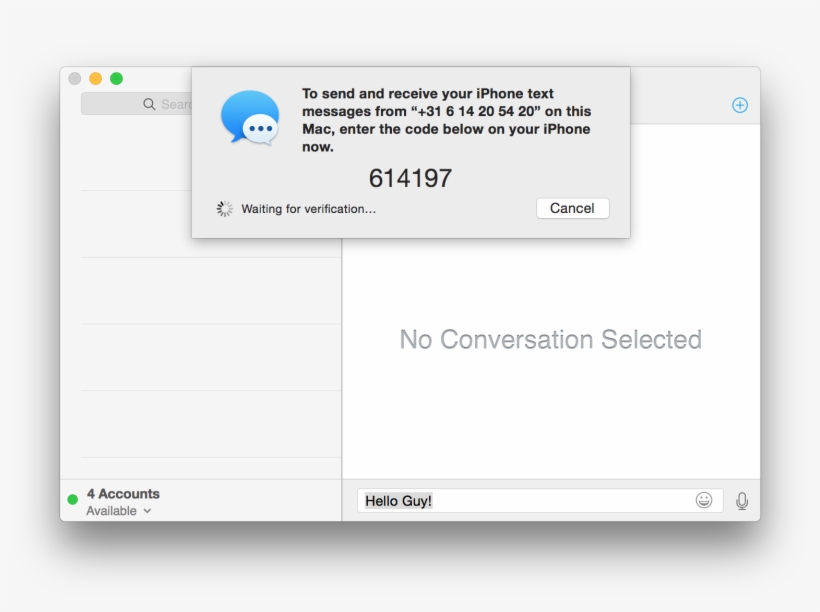Click the compose area smiley to open emoji picker
Image resolution: width=820 pixels, height=612 pixels.
tap(704, 500)
